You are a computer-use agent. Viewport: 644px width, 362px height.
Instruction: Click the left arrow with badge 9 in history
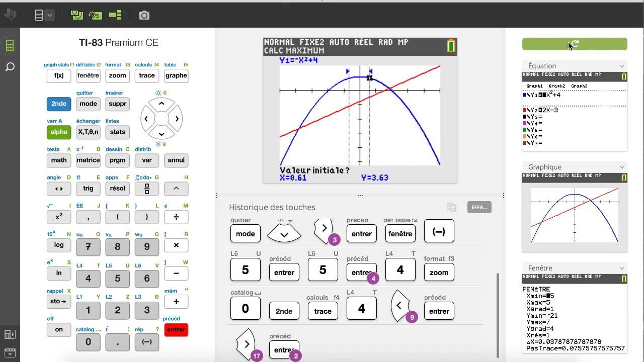(x=400, y=305)
